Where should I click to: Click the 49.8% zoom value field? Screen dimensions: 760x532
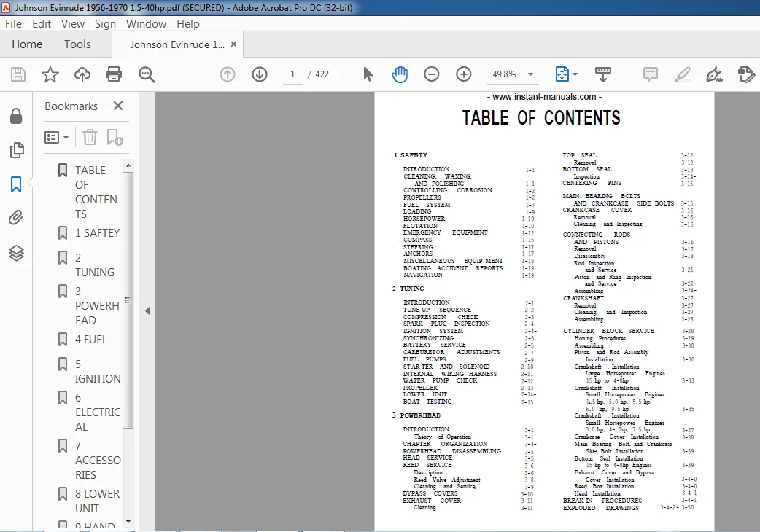[504, 74]
